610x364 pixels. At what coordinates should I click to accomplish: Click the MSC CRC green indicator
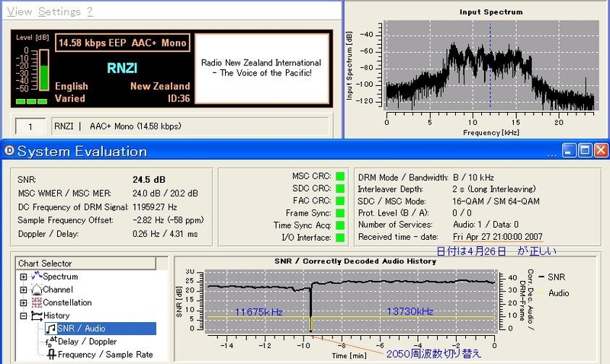pyautogui.click(x=340, y=177)
